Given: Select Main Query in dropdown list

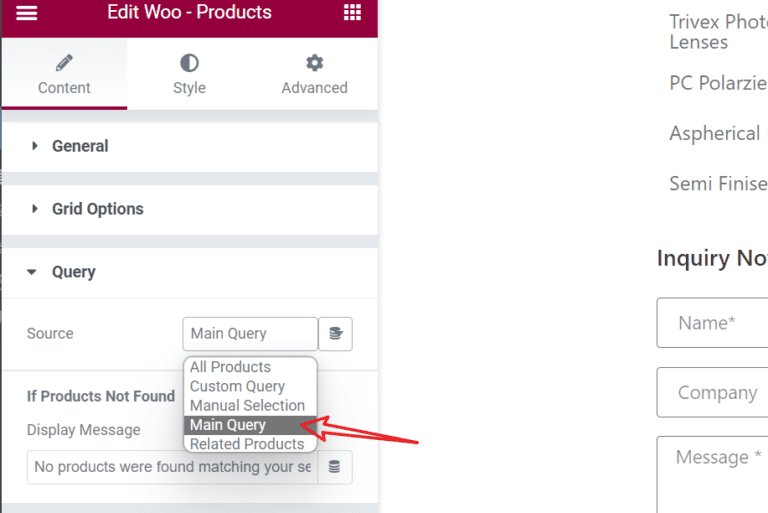Looking at the screenshot, I should 228,425.
